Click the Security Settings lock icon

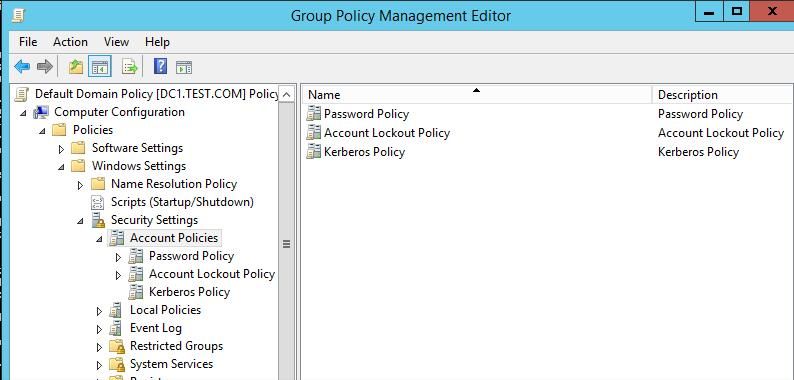point(98,220)
